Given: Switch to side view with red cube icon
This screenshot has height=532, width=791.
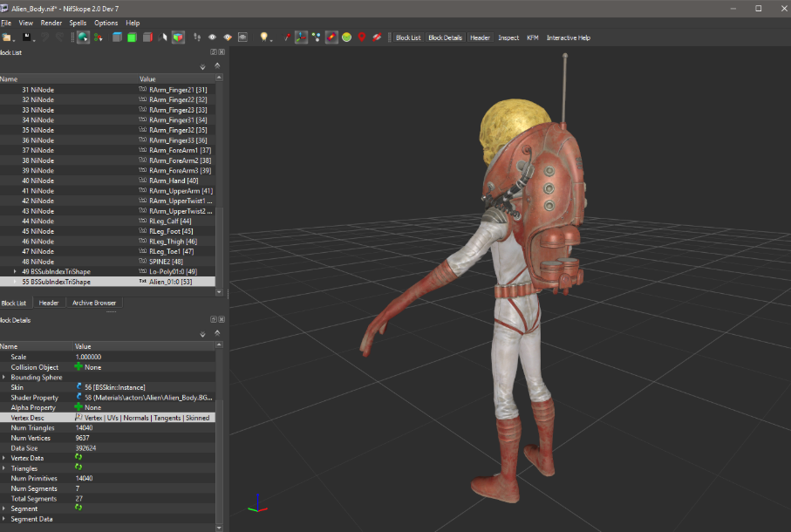Looking at the screenshot, I should [x=147, y=38].
